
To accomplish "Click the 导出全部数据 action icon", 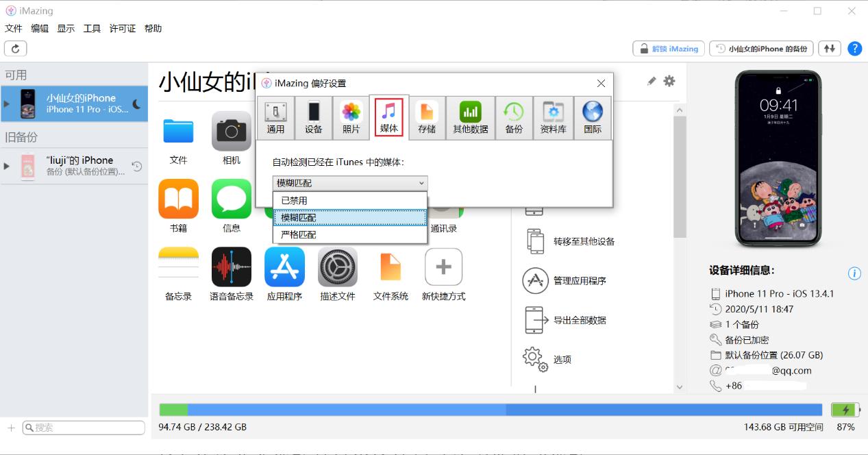I will tap(535, 319).
